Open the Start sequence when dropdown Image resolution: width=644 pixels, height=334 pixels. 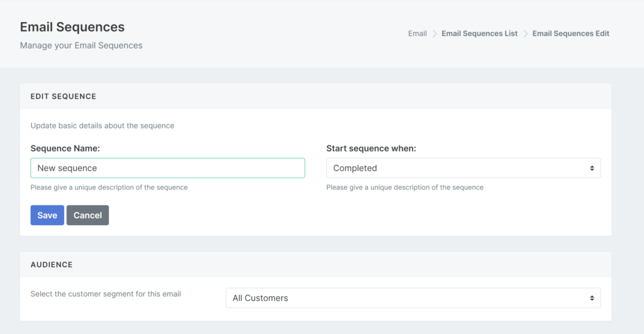[464, 168]
